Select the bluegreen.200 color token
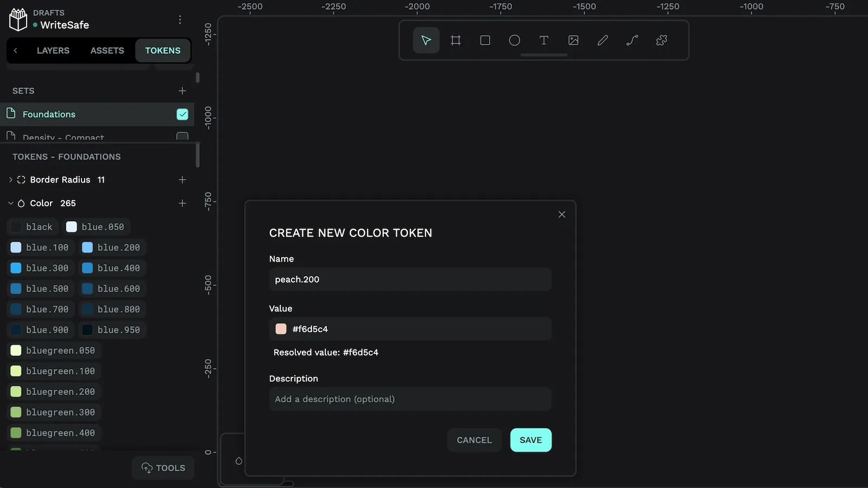 [54, 392]
